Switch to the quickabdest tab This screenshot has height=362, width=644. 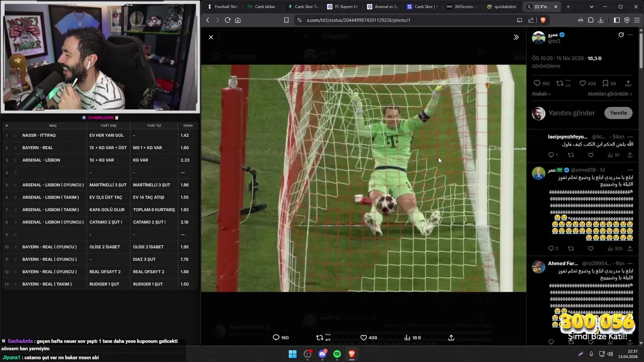(502, 7)
